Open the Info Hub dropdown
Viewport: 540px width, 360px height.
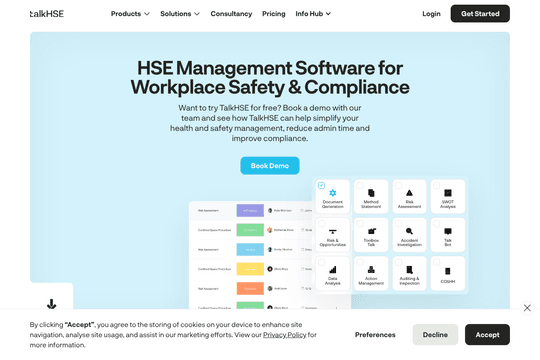(313, 14)
